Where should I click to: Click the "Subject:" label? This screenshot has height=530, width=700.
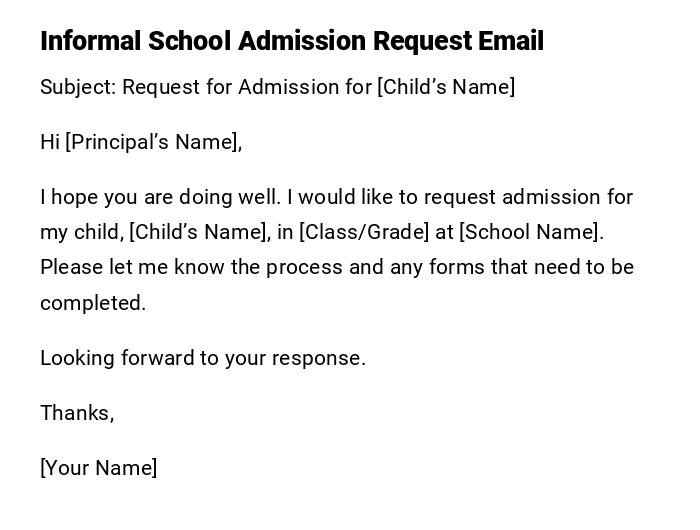pos(78,87)
